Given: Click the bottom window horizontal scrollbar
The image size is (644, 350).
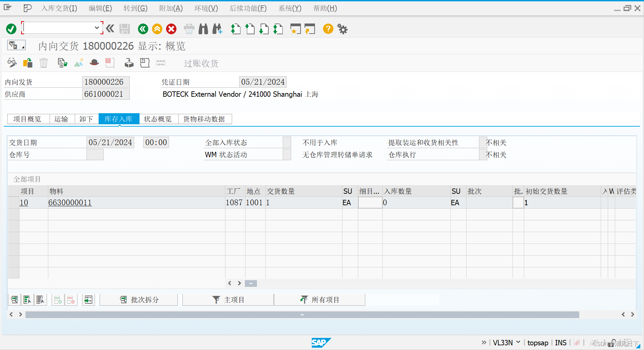Looking at the screenshot, I should (x=302, y=315).
